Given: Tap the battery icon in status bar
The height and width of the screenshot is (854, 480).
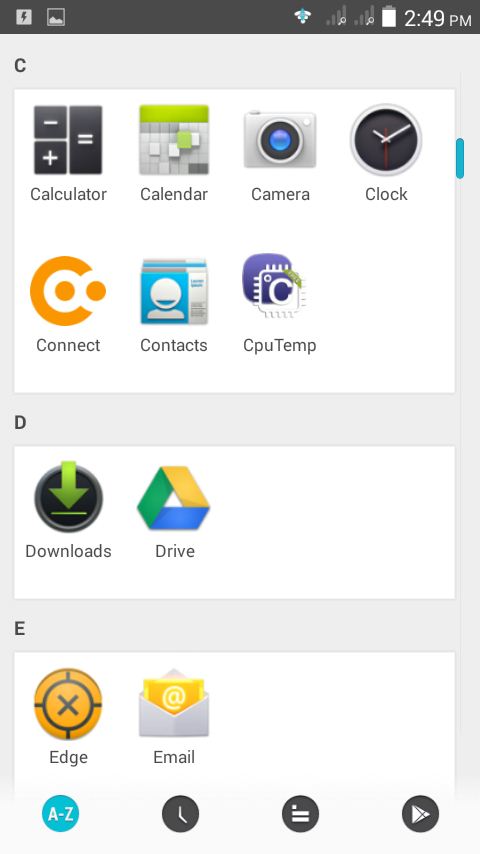Looking at the screenshot, I should click(x=388, y=17).
